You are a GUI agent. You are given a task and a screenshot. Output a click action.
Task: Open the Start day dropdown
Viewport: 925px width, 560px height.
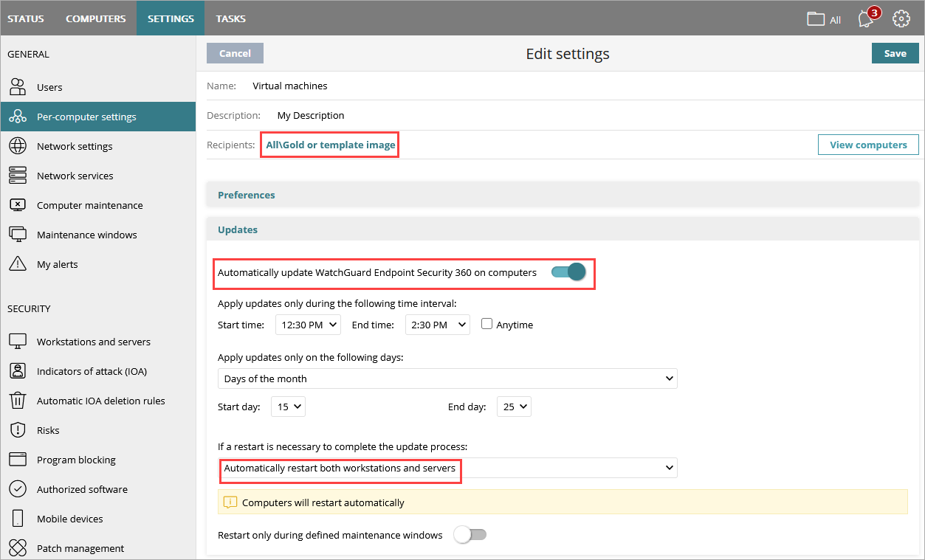tap(288, 407)
